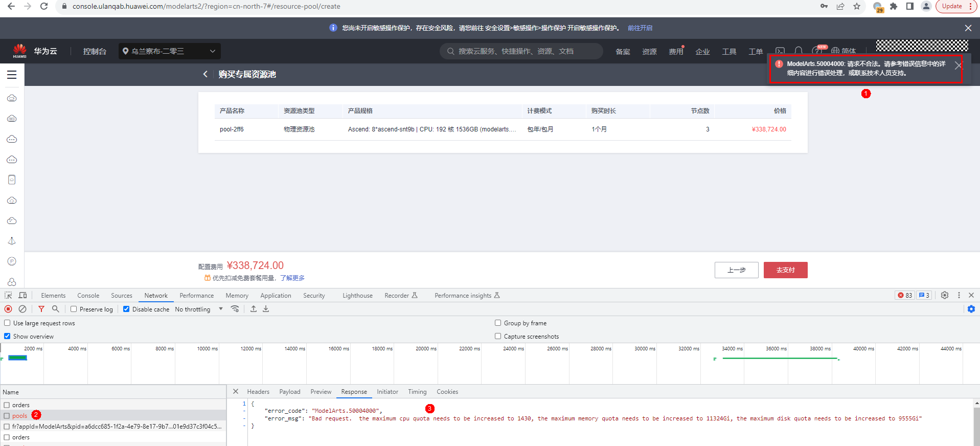Select the Headers tab of the request
This screenshot has width=980, height=446.
258,392
